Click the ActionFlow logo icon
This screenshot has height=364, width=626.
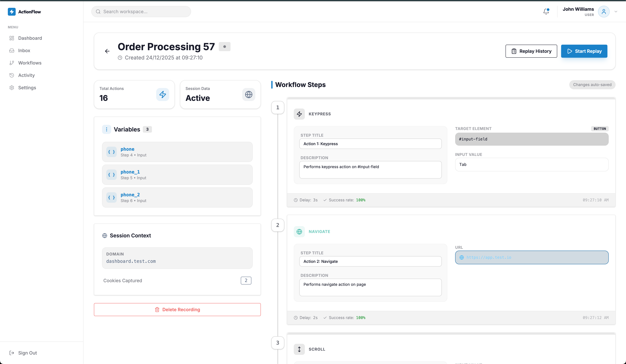pyautogui.click(x=11, y=12)
